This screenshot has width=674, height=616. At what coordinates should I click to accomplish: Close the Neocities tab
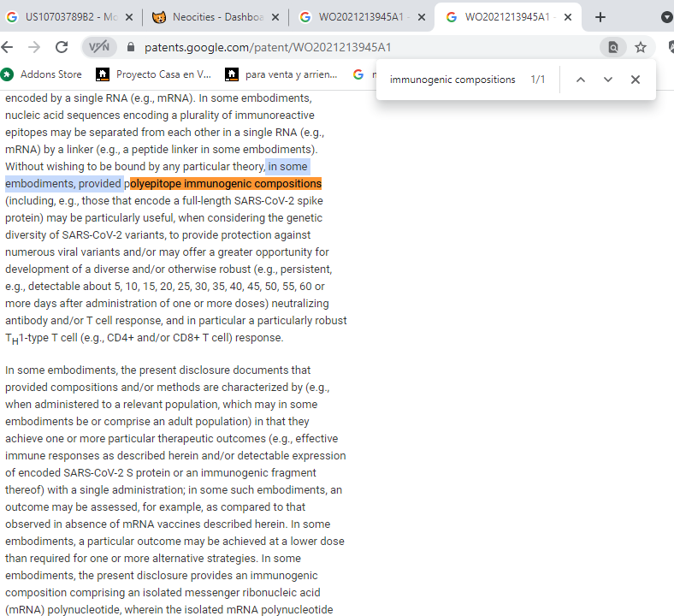[275, 17]
